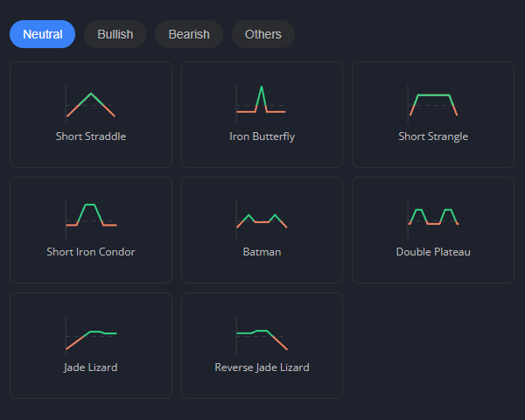525x420 pixels.
Task: Switch to the Neutral strategies tab
Action: tap(42, 34)
